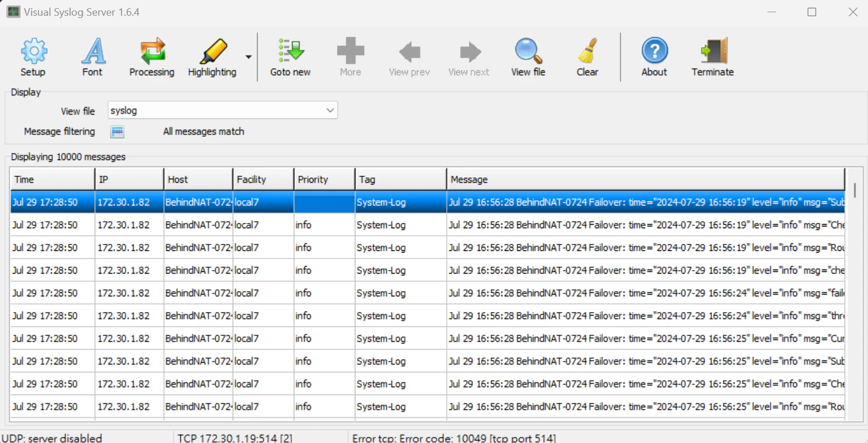Viewport: 868px width, 443px height.
Task: Sort by the Facility column header
Action: click(x=264, y=179)
